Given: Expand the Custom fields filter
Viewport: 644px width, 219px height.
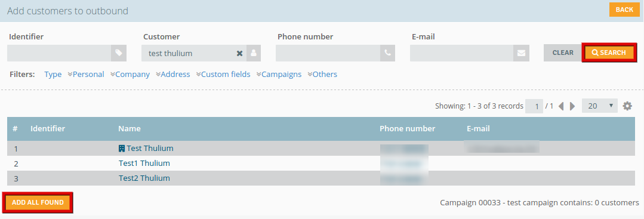Looking at the screenshot, I should [x=223, y=75].
